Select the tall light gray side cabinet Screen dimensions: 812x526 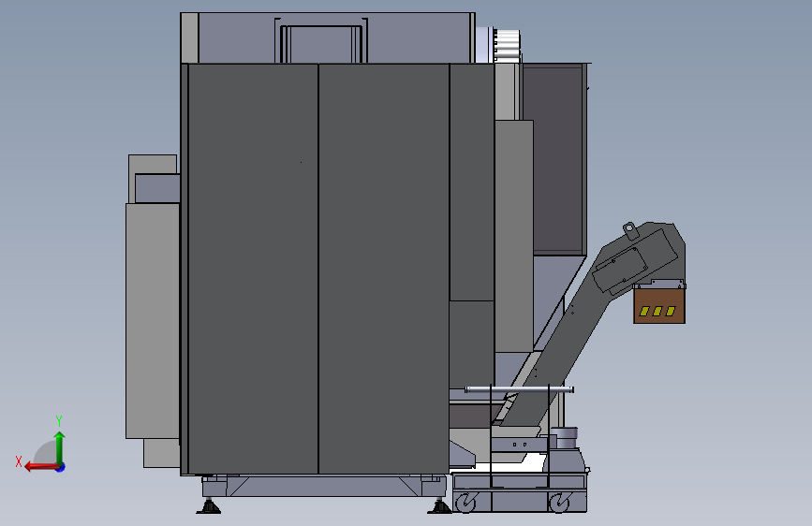coord(153,320)
